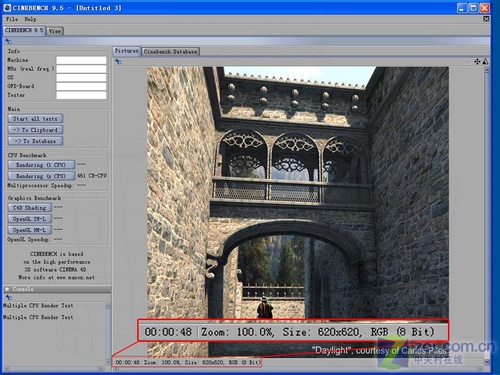The width and height of the screenshot is (500, 375).
Task: Click the console vertical scrollbar
Action: (x=108, y=334)
